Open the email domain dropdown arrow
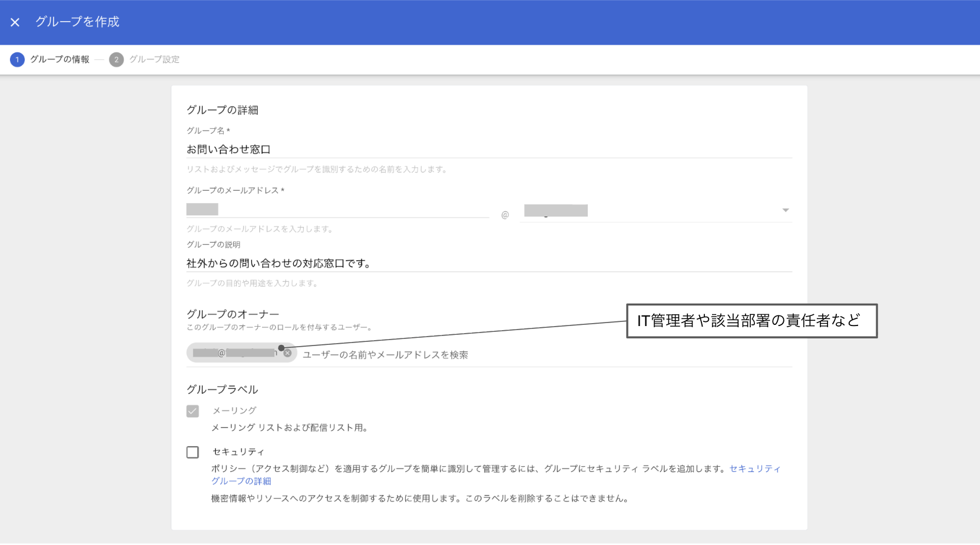980x545 pixels. tap(785, 210)
